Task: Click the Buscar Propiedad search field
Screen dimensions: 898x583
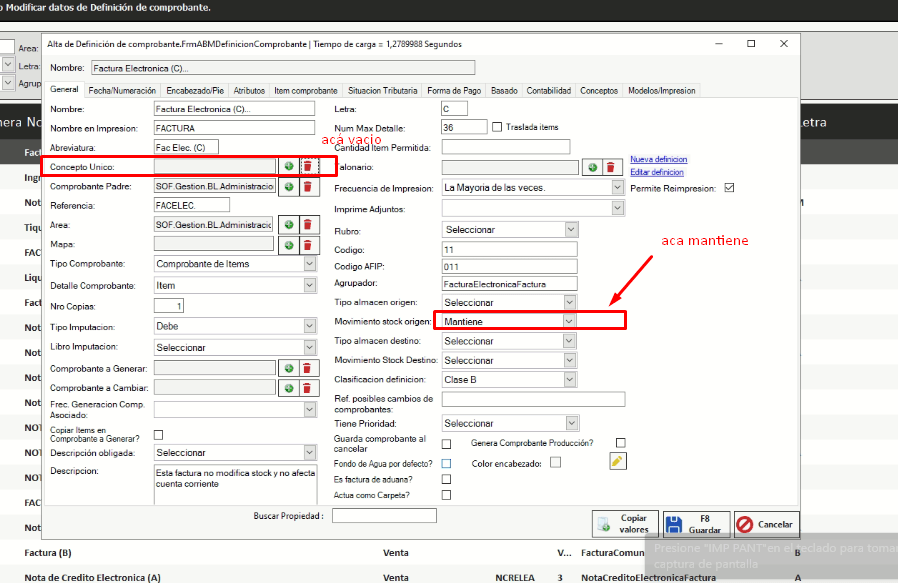Action: [x=384, y=516]
